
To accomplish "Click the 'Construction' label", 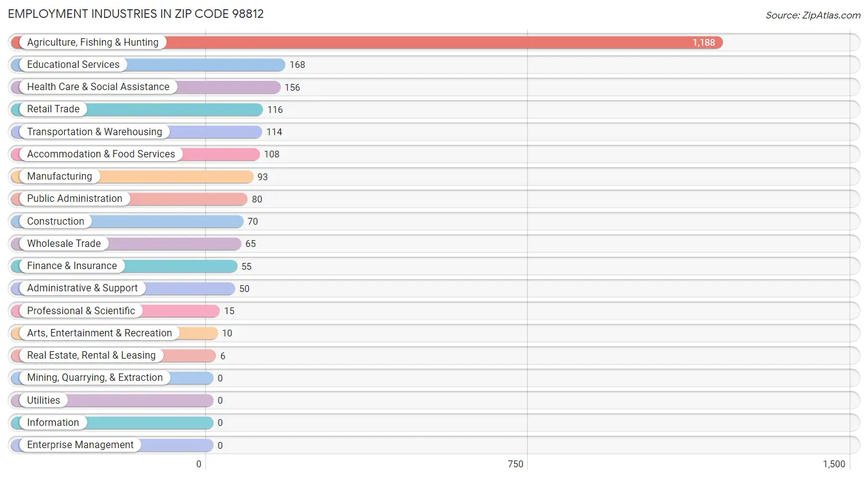I will [56, 222].
